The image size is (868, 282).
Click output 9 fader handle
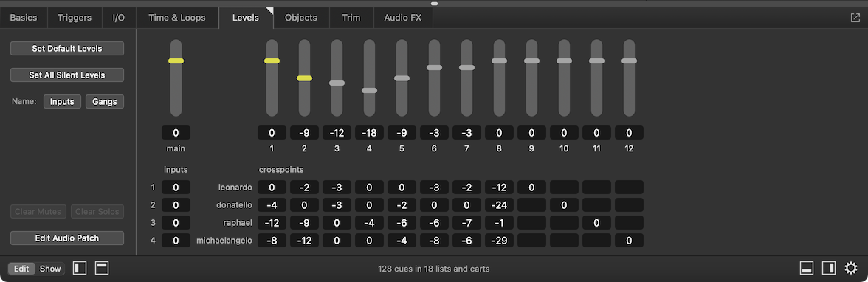coord(531,61)
